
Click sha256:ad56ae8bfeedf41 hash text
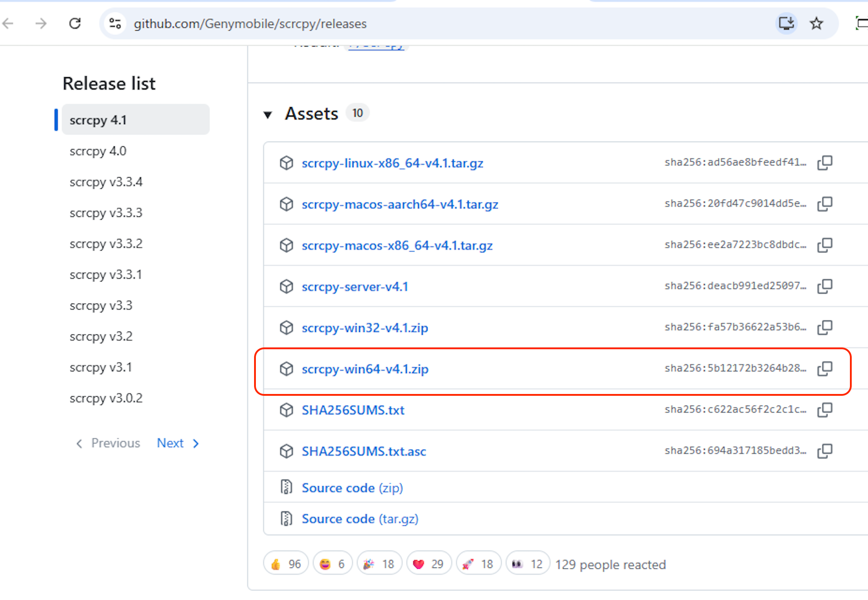(735, 162)
